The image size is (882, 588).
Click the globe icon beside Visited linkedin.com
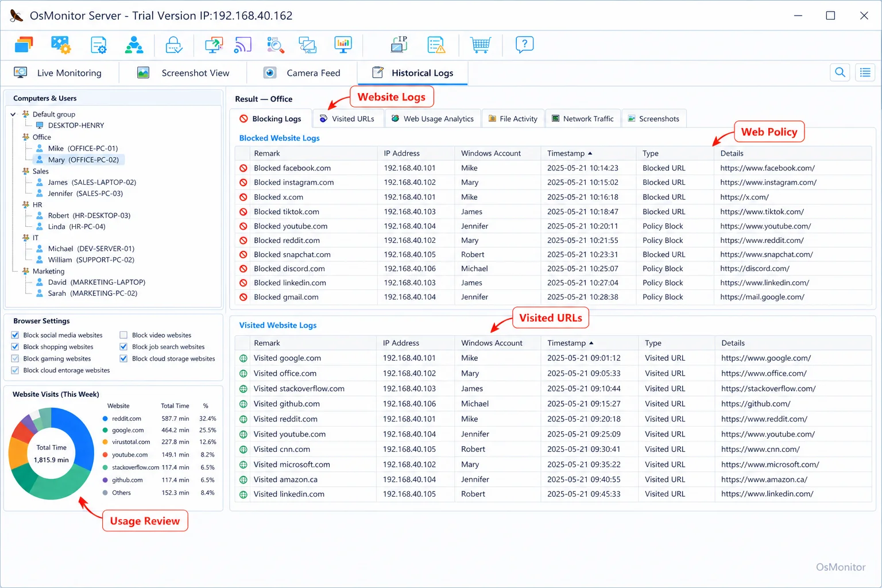click(x=243, y=494)
